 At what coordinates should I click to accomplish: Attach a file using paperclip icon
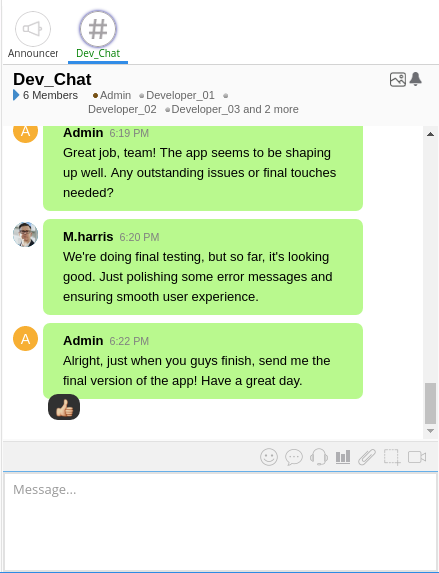point(367,457)
